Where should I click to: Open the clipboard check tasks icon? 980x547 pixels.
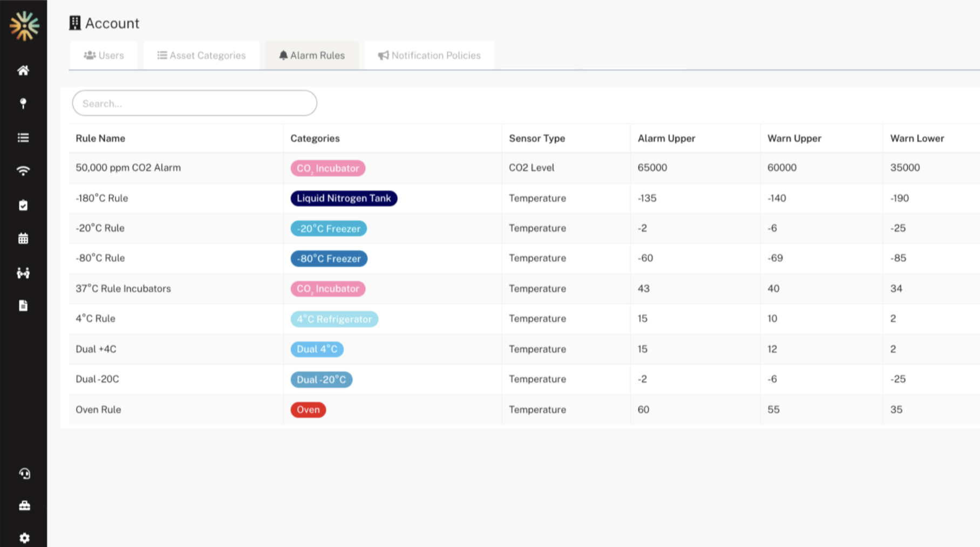pyautogui.click(x=23, y=205)
